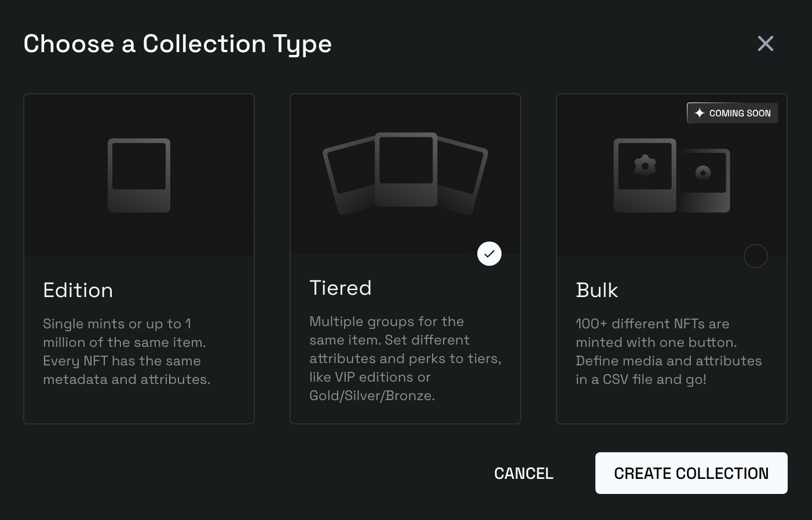Click the sparkle star in Coming Soon badge
This screenshot has width=812, height=520.
point(700,113)
